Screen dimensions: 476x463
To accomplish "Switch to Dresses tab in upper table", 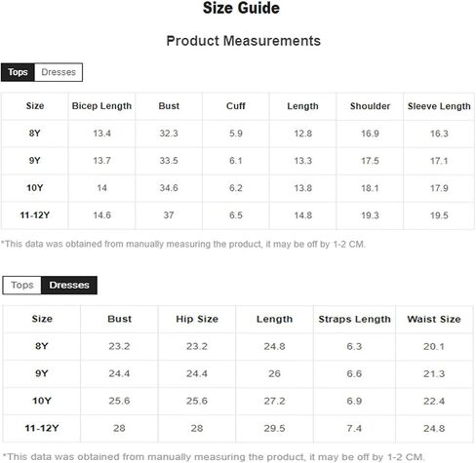I will coord(59,72).
